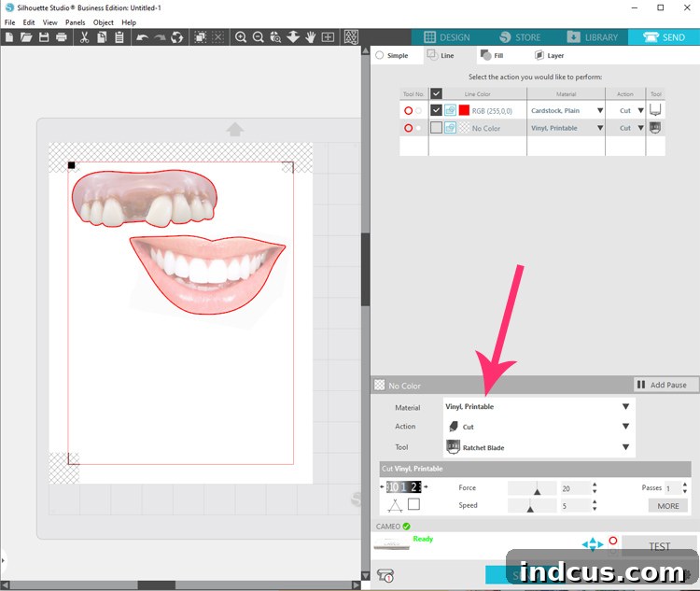The width and height of the screenshot is (700, 591).
Task: Open the Object menu
Action: point(103,22)
